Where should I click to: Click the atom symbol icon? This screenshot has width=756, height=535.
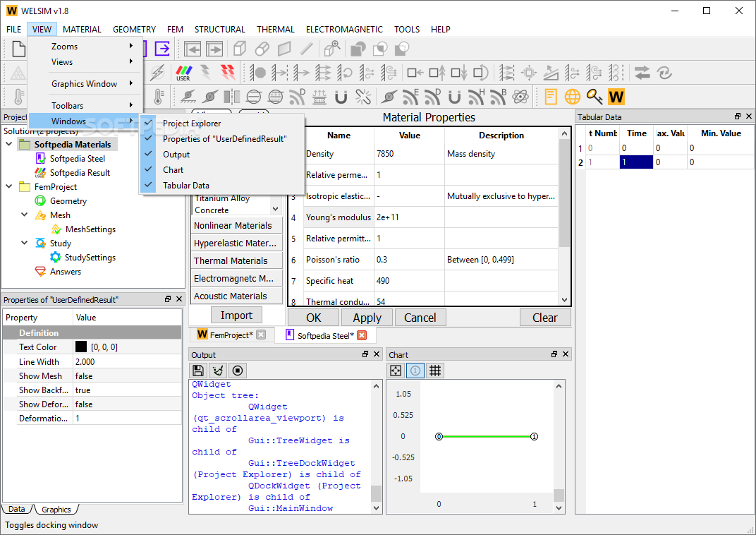520,97
